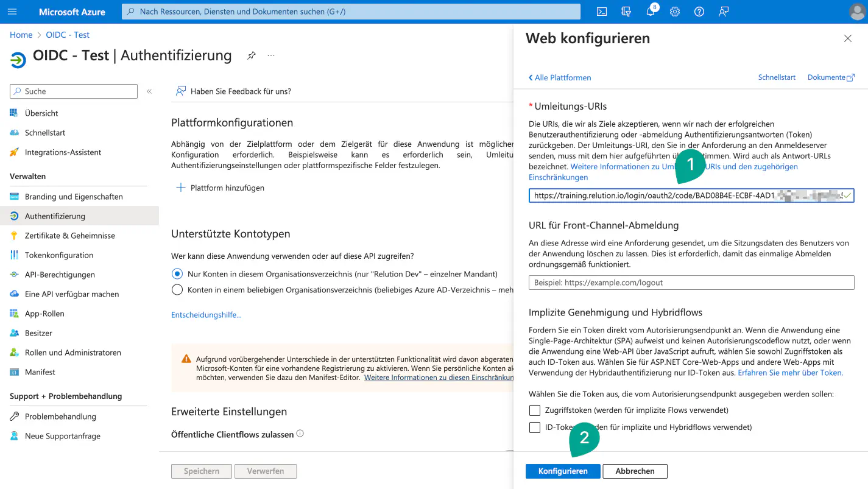Enable the Zugriffstoken checkbox
The width and height of the screenshot is (868, 489).
pos(535,410)
